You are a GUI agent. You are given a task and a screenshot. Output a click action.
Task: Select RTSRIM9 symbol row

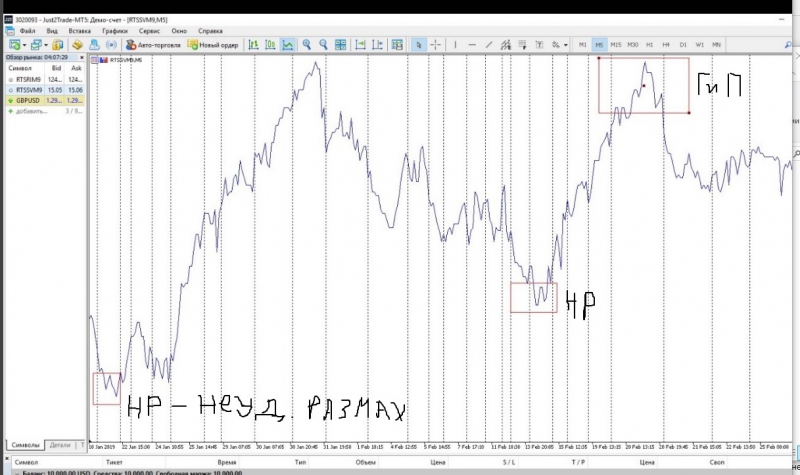[x=45, y=80]
